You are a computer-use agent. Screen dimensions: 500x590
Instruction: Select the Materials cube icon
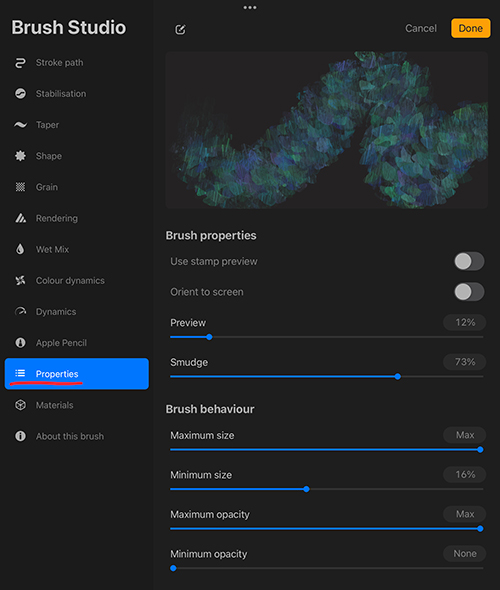20,405
